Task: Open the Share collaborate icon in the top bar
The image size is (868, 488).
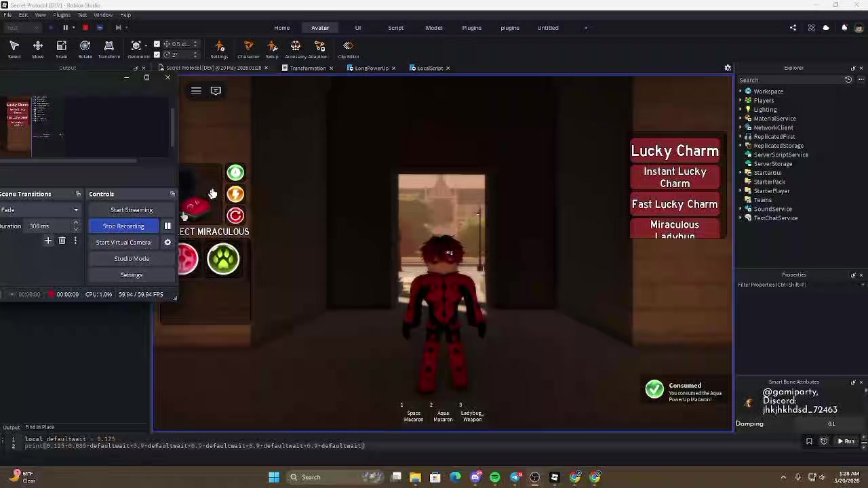Action: 793,28
